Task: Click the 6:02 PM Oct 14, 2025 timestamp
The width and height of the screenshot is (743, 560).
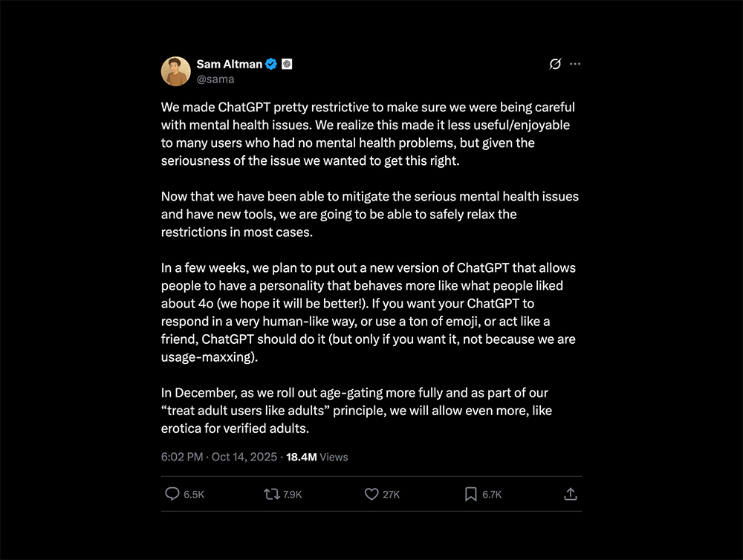Action: coord(218,457)
